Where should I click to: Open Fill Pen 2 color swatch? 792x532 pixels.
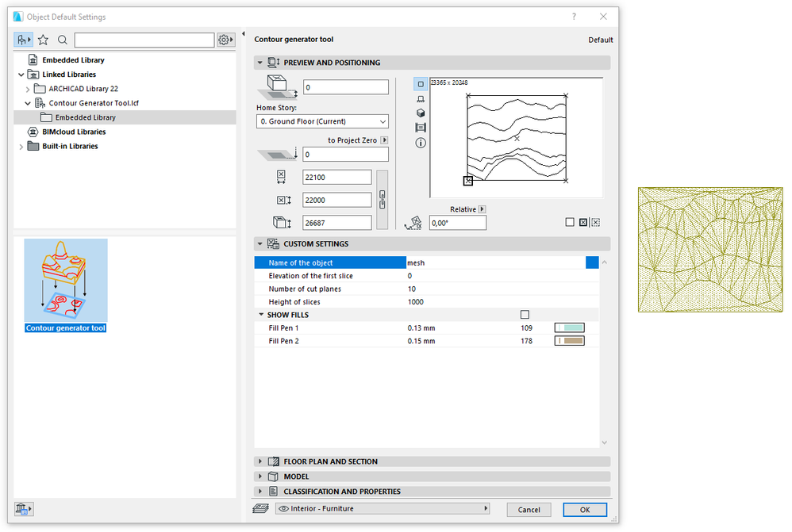point(569,341)
